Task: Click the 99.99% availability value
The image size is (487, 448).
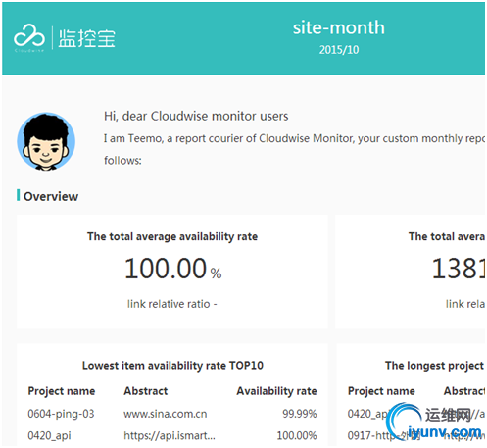Action: click(300, 414)
